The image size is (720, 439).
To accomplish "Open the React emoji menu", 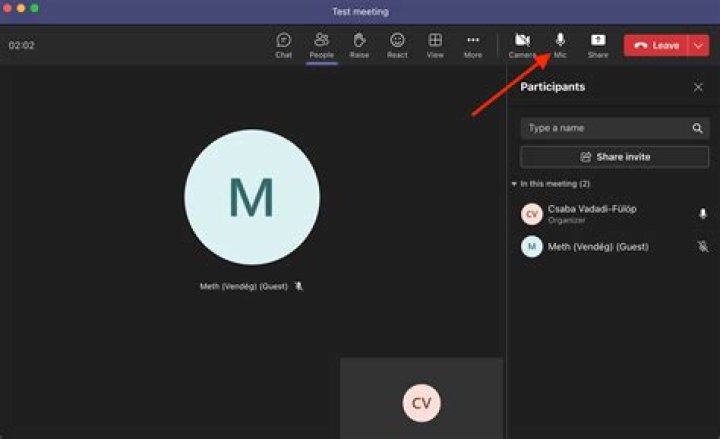I will [397, 45].
